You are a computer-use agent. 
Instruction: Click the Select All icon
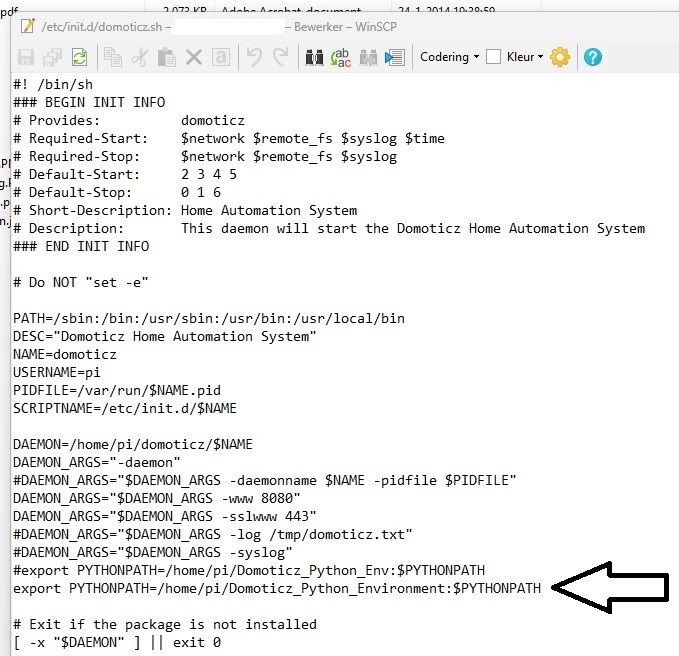pyautogui.click(x=219, y=57)
